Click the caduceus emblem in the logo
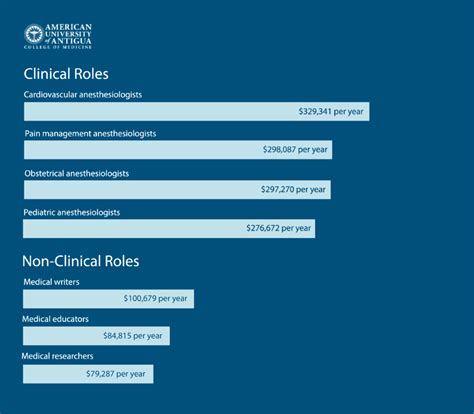 click(34, 34)
